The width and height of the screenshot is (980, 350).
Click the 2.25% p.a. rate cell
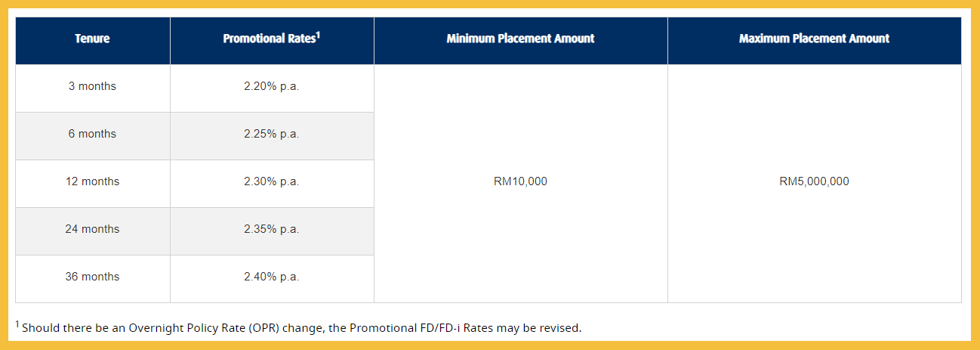pos(271,135)
